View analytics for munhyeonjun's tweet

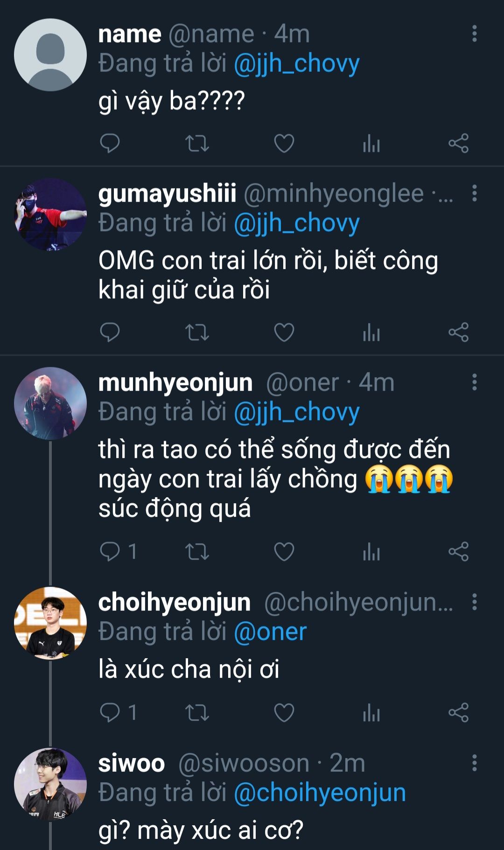click(371, 552)
